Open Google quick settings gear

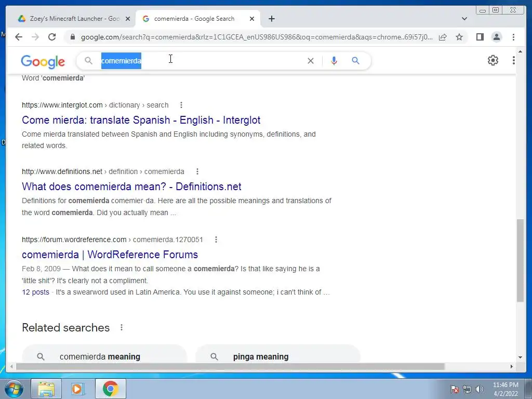click(493, 60)
